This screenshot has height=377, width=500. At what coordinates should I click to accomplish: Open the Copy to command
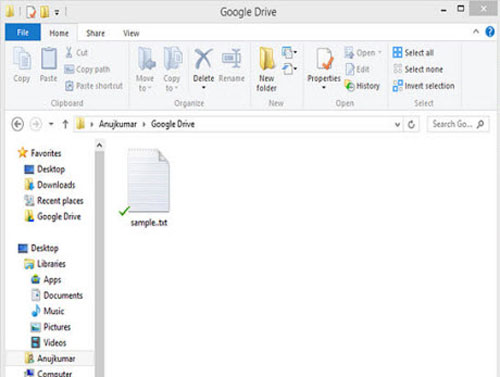[x=172, y=69]
